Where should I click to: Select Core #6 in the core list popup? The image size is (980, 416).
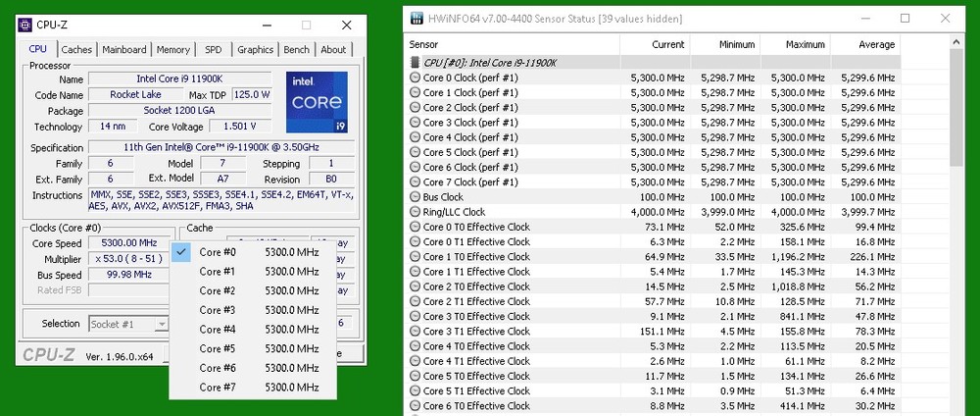coord(253,368)
